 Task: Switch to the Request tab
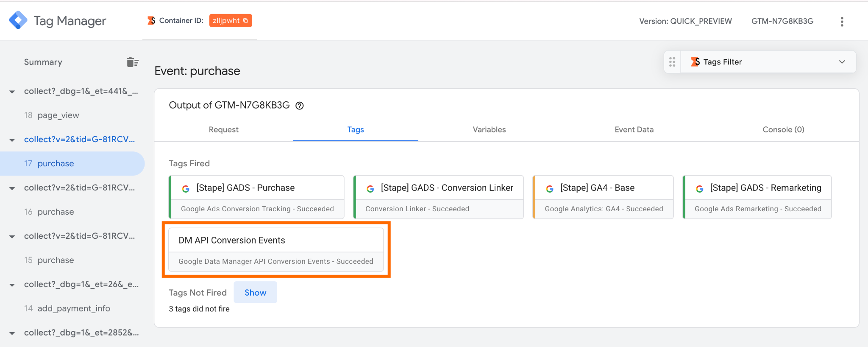224,130
